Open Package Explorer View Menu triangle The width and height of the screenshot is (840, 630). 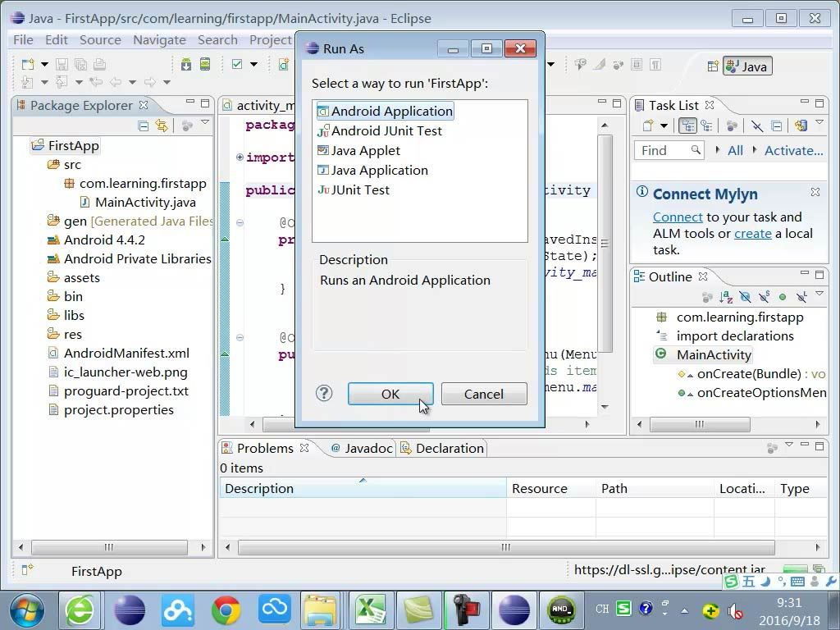pyautogui.click(x=204, y=123)
